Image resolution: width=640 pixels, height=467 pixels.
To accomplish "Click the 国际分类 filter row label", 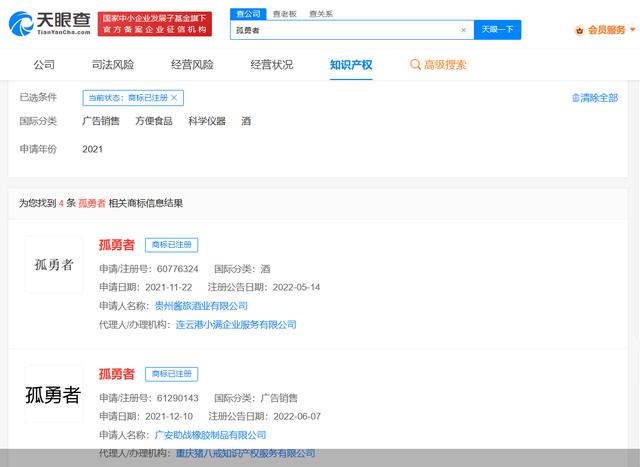I will point(38,121).
